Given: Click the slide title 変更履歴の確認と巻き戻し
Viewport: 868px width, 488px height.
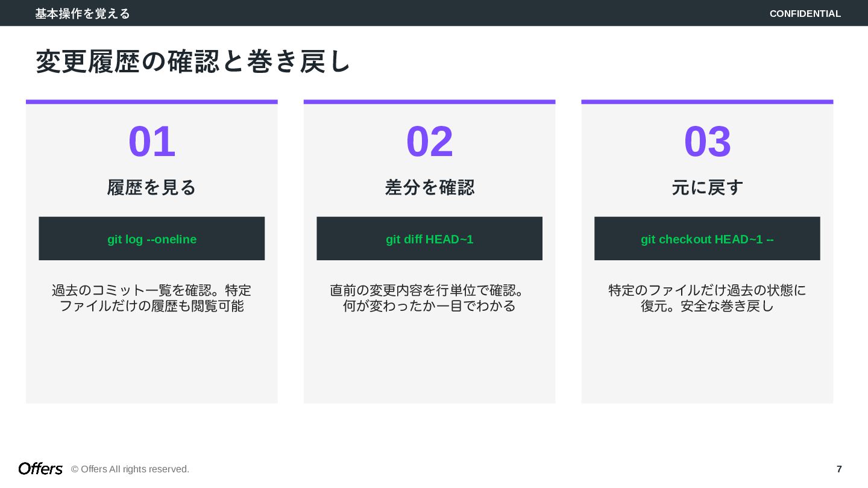Looking at the screenshot, I should click(x=193, y=61).
